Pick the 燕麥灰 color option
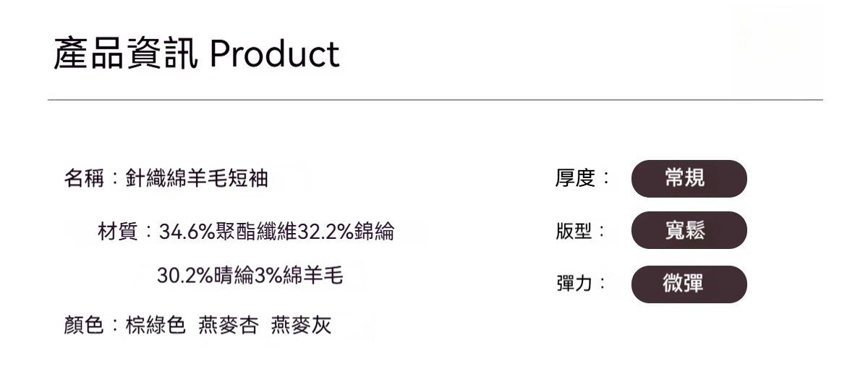 (301, 326)
